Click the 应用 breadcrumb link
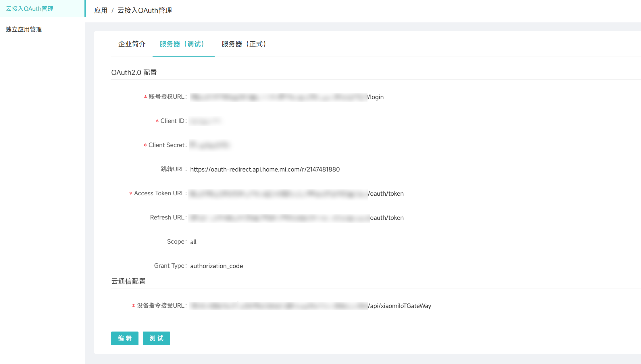 coord(101,11)
